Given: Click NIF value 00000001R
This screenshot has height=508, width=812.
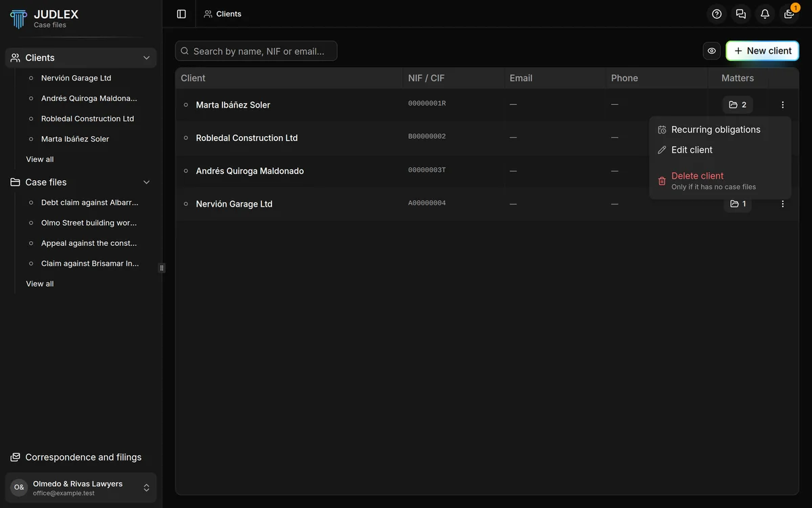Looking at the screenshot, I should [427, 104].
